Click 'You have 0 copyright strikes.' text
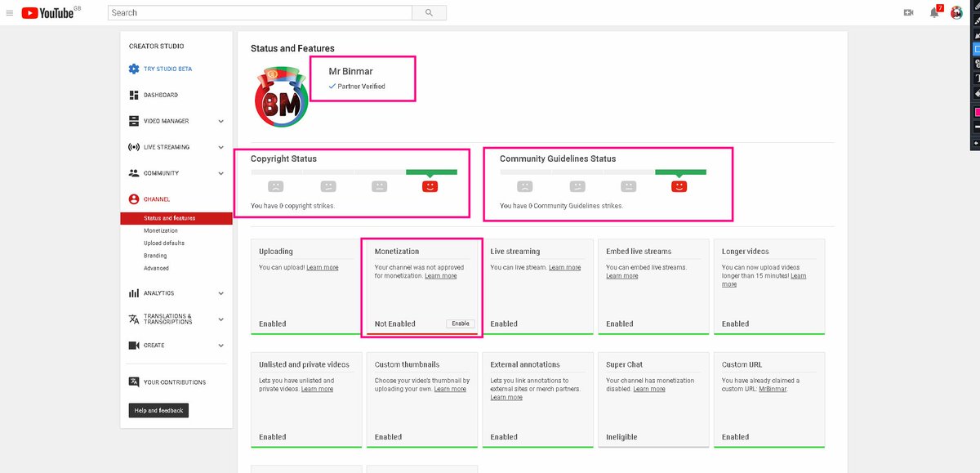Viewport: 980px width, 473px height. [292, 206]
